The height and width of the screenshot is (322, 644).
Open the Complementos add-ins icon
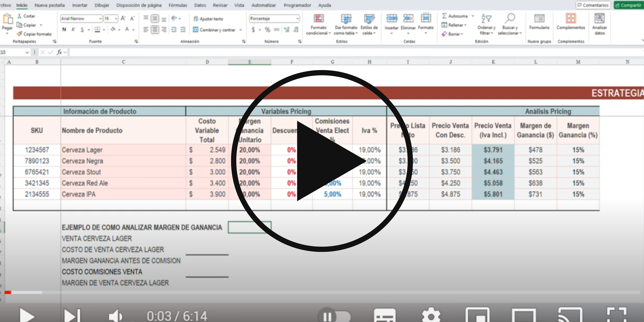tap(571, 19)
